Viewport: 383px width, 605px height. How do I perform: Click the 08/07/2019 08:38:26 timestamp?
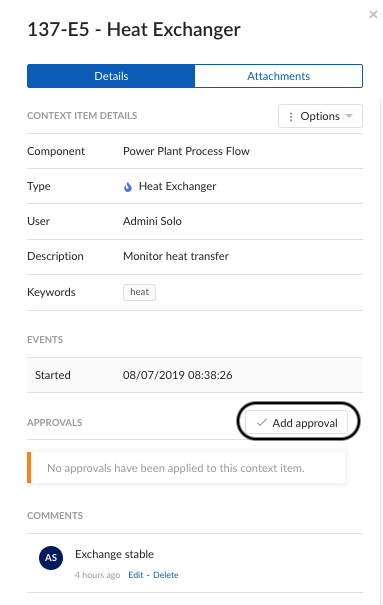177,375
